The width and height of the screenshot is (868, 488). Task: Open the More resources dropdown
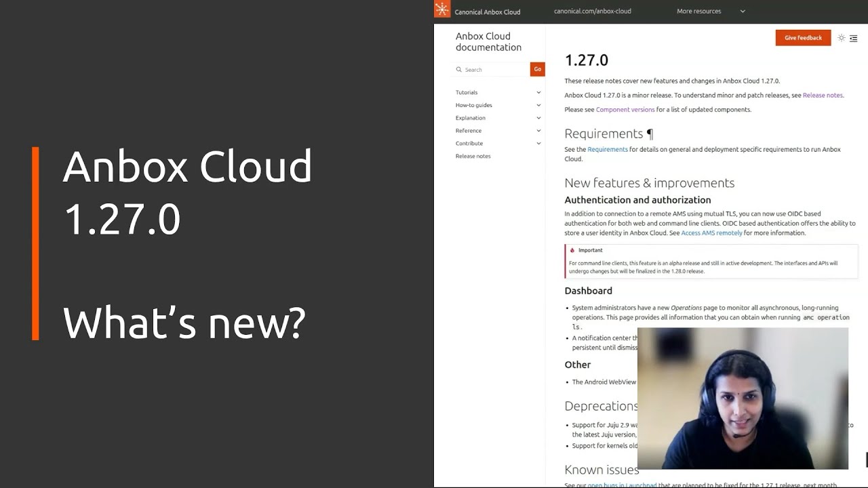(x=711, y=11)
